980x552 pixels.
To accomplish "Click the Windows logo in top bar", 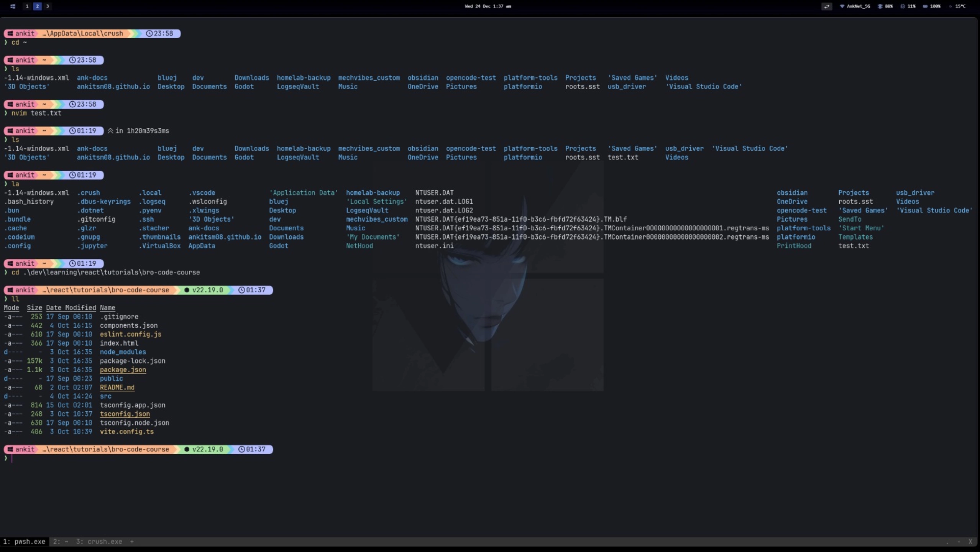I will [x=13, y=6].
